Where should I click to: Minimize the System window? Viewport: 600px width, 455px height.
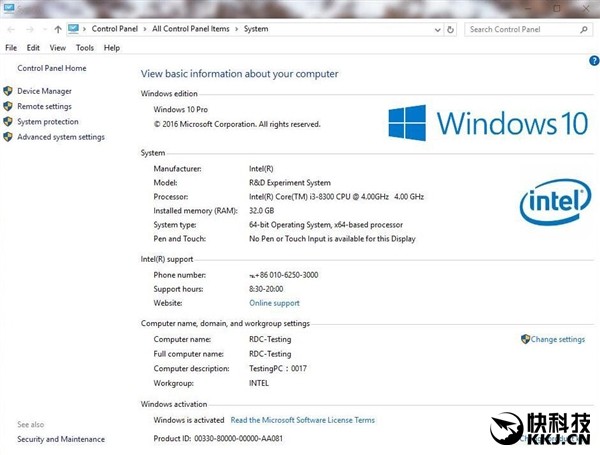528,8
